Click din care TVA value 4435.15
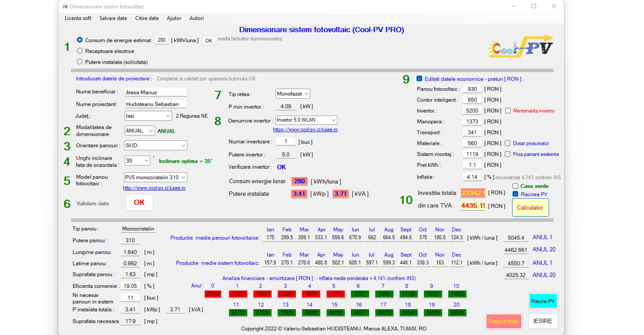644x335 pixels. (473, 206)
